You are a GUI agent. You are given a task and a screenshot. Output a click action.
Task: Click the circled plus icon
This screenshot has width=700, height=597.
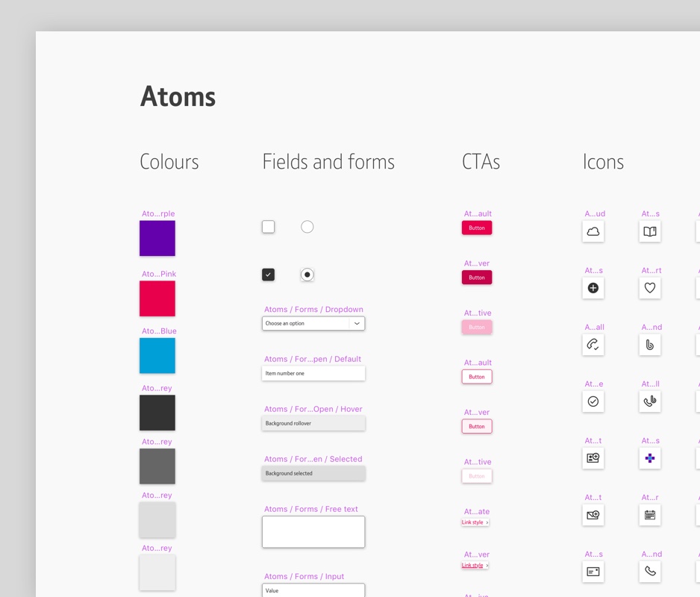click(x=593, y=288)
